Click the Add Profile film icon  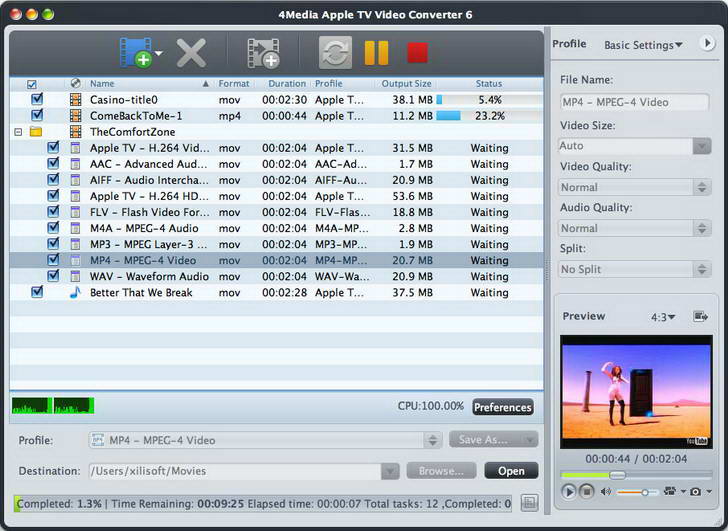pos(263,52)
